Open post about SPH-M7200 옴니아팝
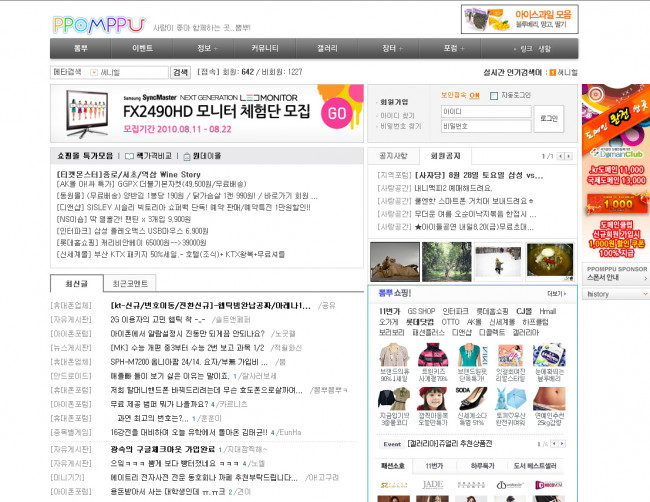The image size is (650, 502). click(189, 362)
